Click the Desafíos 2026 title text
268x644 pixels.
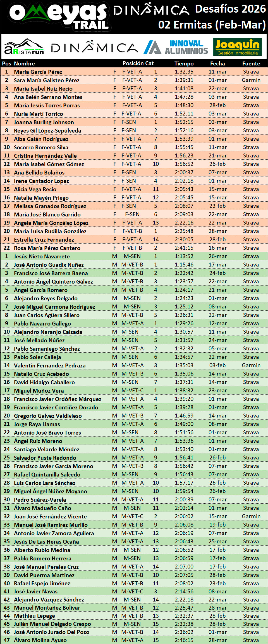(x=230, y=9)
